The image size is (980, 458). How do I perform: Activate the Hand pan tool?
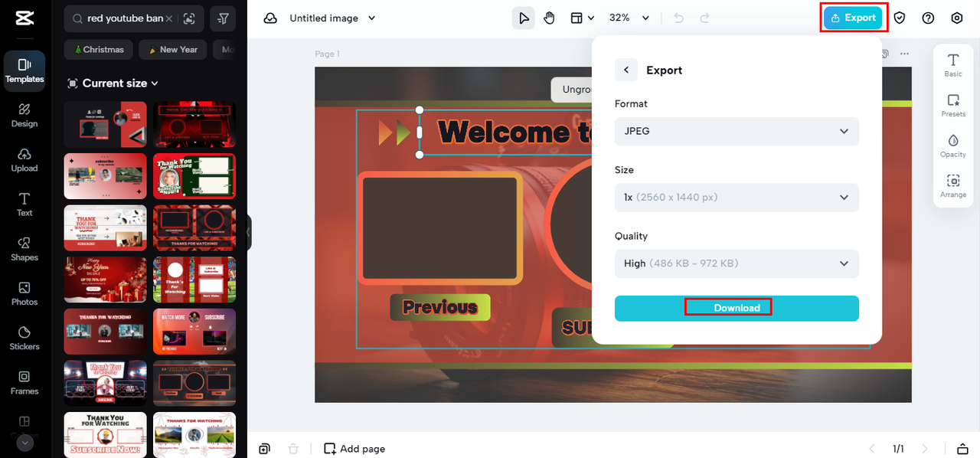[549, 18]
